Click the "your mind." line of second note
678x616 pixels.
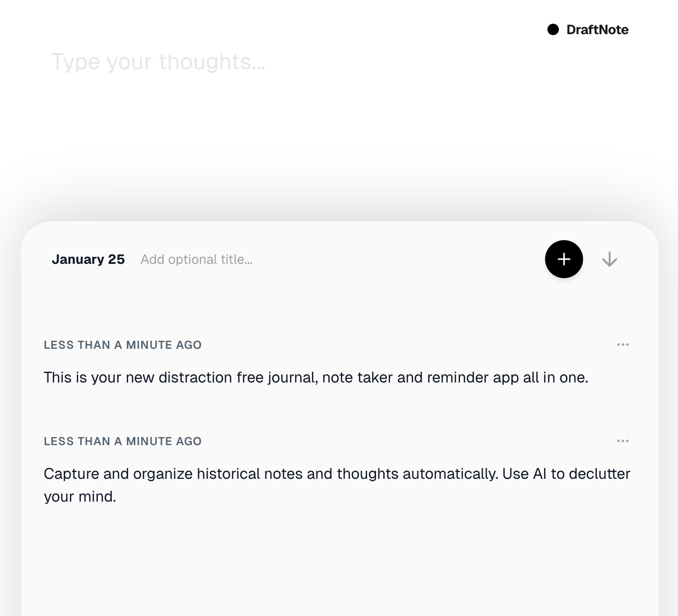[x=80, y=496]
